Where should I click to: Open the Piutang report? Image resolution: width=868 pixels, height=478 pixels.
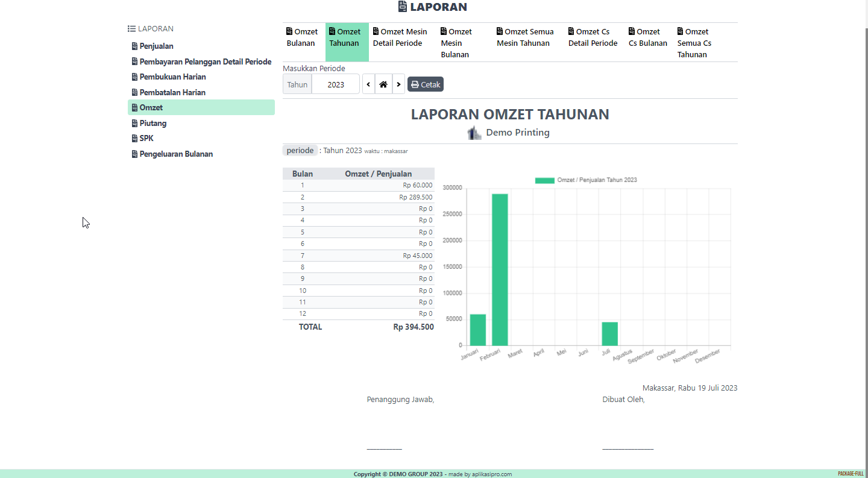point(153,123)
